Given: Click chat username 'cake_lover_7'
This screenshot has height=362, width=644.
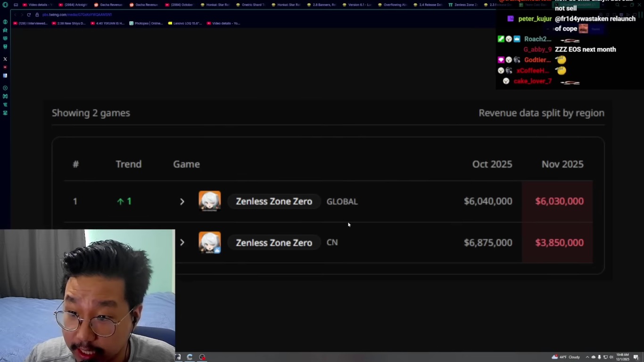Looking at the screenshot, I should click(533, 81).
